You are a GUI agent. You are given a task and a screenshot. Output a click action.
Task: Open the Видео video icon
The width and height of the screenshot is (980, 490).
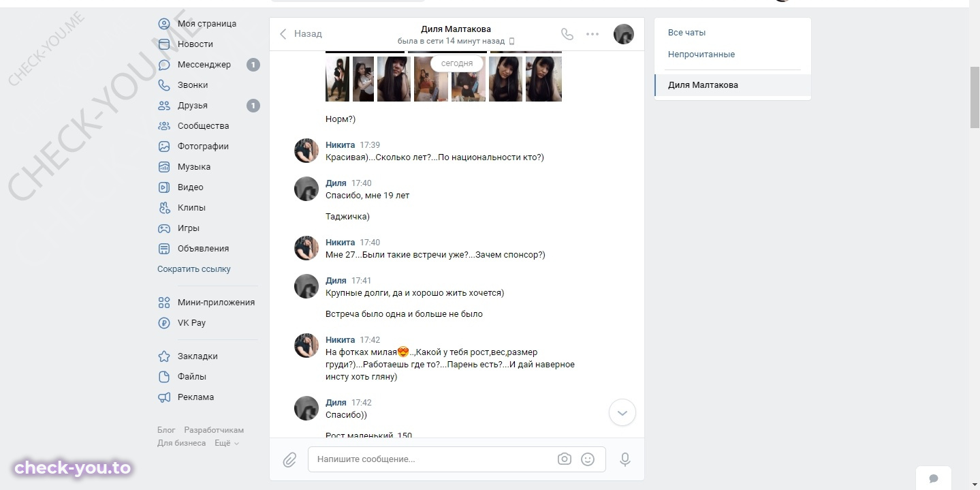(164, 187)
